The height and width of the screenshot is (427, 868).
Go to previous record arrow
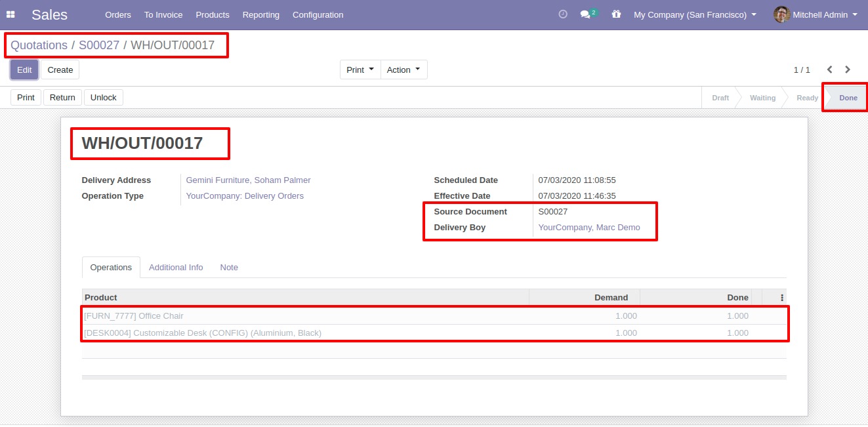[x=830, y=70]
